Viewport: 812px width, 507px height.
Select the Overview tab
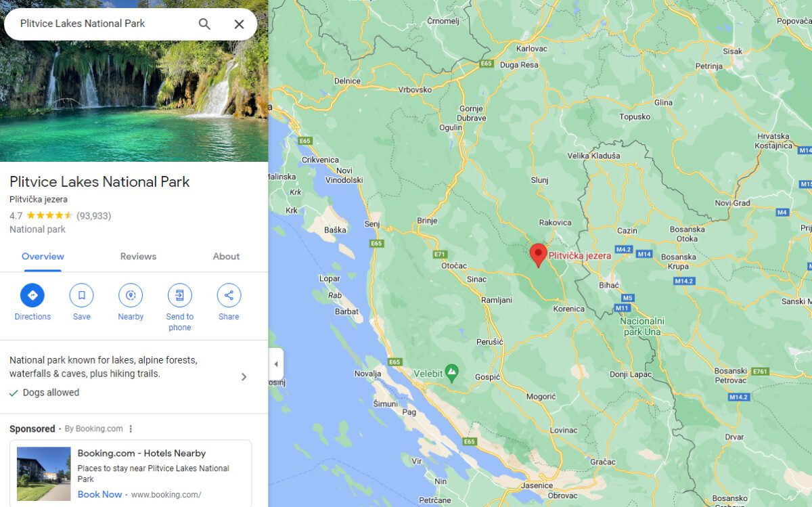(x=43, y=257)
